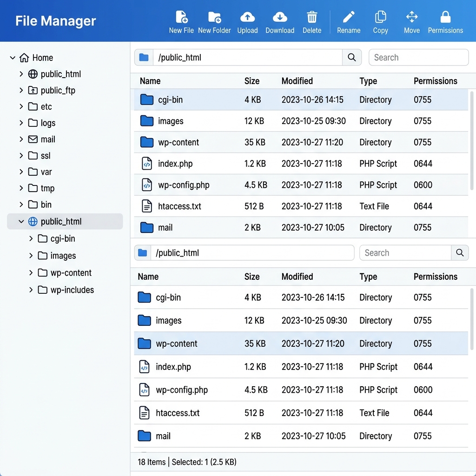The image size is (476, 476).
Task: Click the Home house icon in sidebar
Action: [24, 58]
